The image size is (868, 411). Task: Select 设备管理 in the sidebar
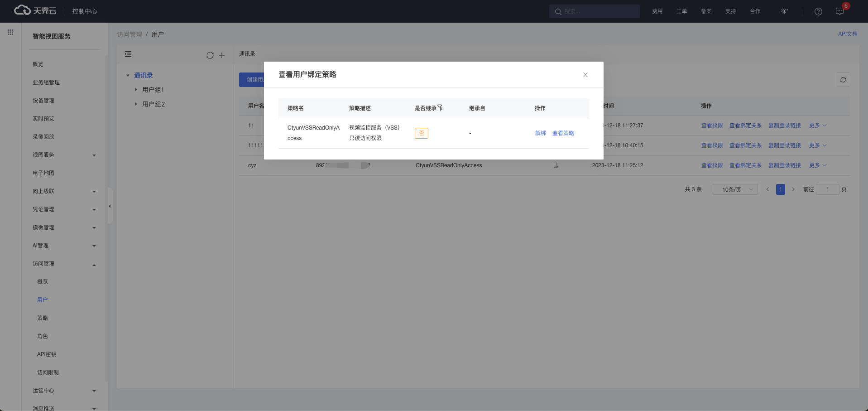[x=43, y=101]
